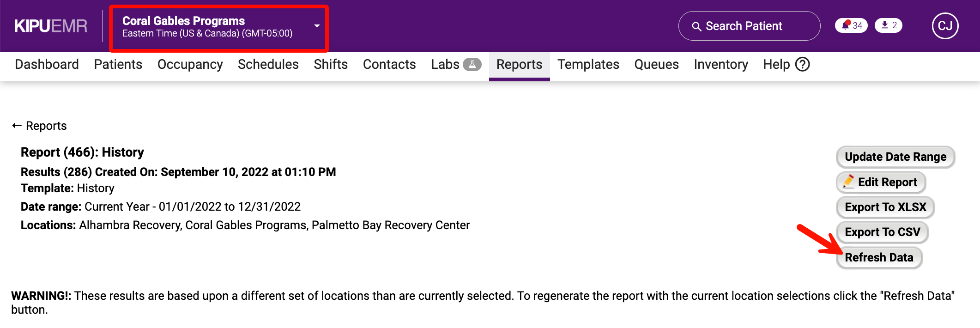Image resolution: width=980 pixels, height=328 pixels.
Task: Switch to the Templates tab
Action: [588, 65]
